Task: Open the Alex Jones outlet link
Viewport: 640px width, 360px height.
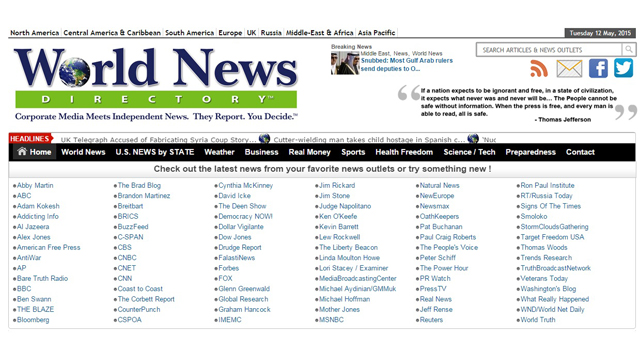Action: tap(33, 237)
